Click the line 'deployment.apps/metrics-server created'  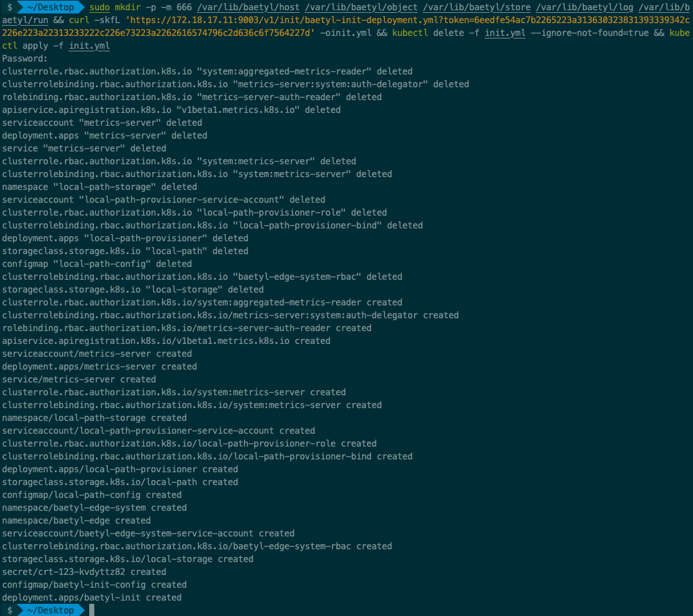point(99,367)
